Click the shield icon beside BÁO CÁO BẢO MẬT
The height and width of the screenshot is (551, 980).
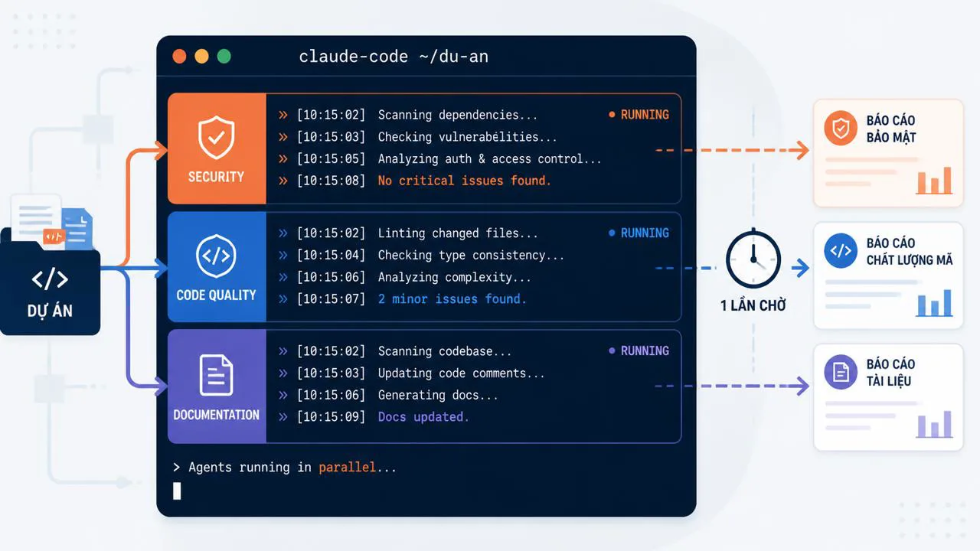pos(841,128)
